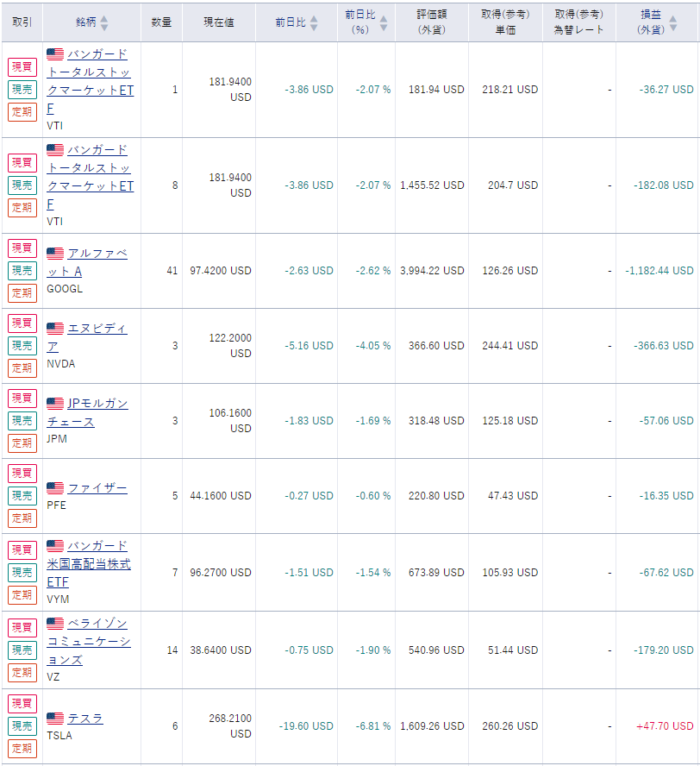
Task: Click 現売 button for VYM row
Action: click(22, 573)
